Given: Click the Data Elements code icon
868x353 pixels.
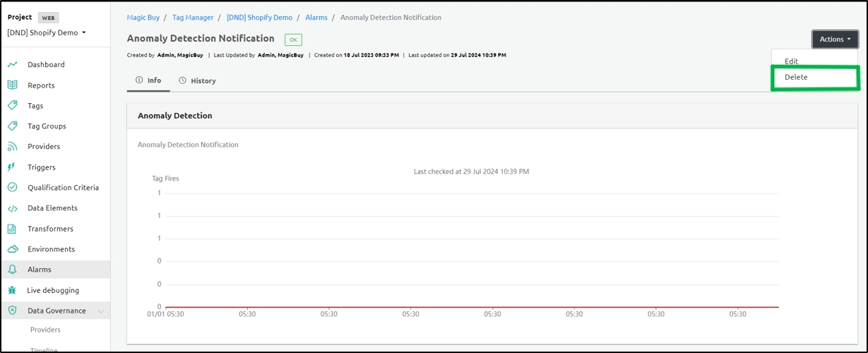Looking at the screenshot, I should (x=13, y=208).
